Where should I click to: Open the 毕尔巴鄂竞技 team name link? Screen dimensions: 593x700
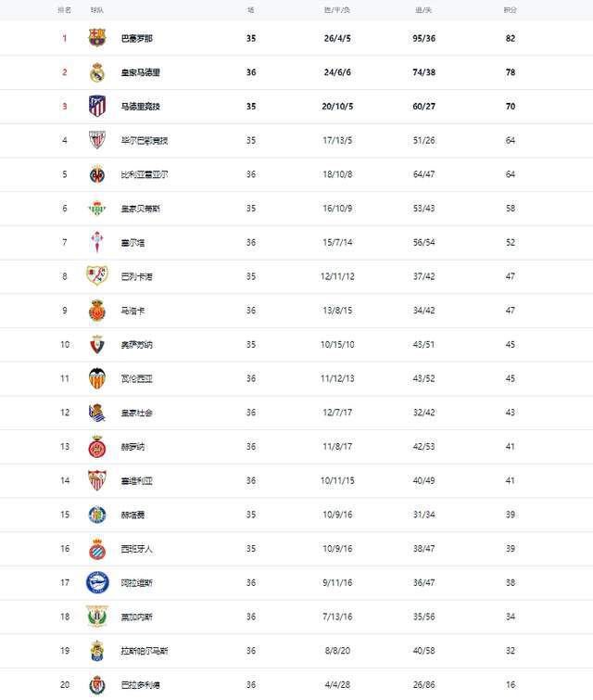145,141
